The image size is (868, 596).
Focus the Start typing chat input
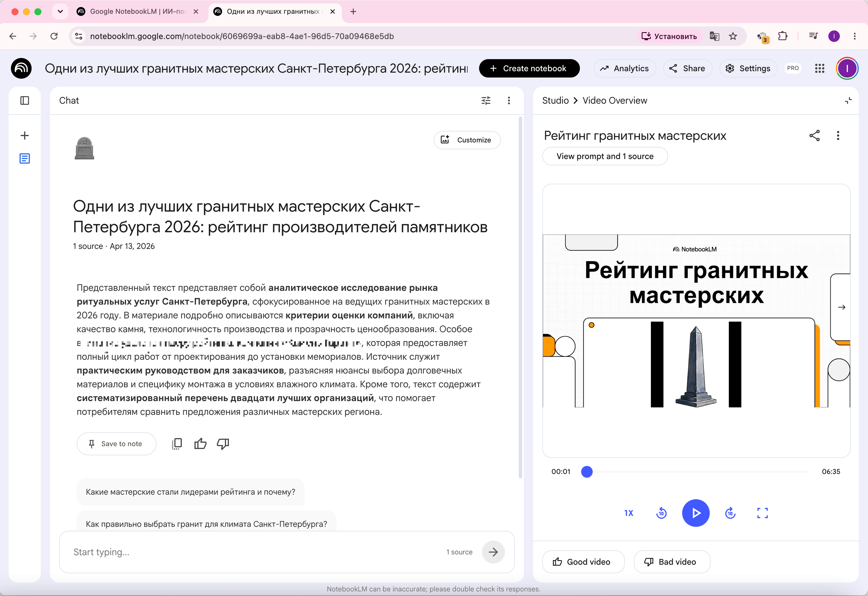[254, 552]
